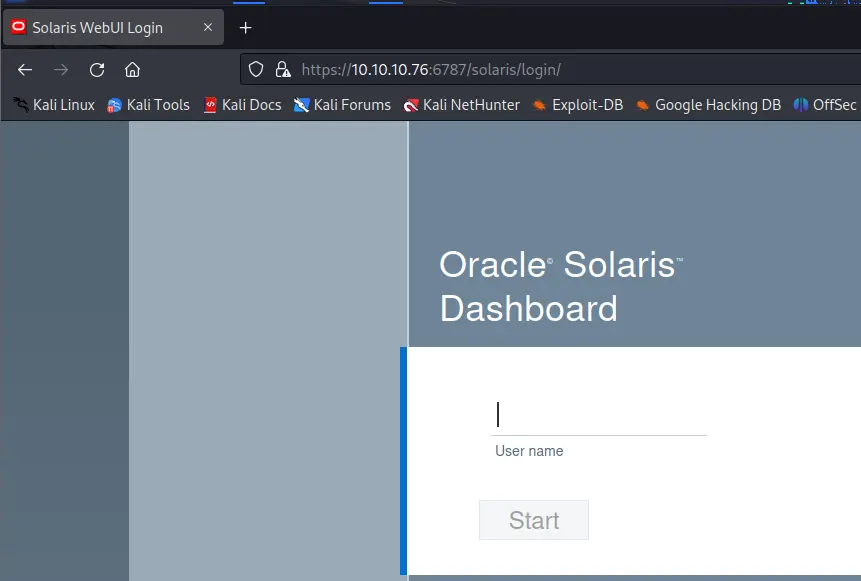
Task: Open the Google Hacking DB bookmark
Action: pos(708,104)
